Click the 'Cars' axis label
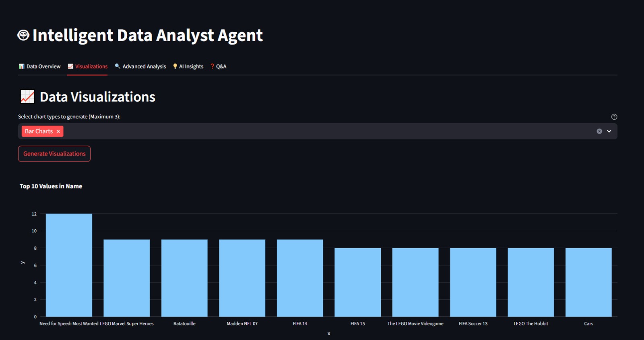The height and width of the screenshot is (340, 644). tap(588, 323)
